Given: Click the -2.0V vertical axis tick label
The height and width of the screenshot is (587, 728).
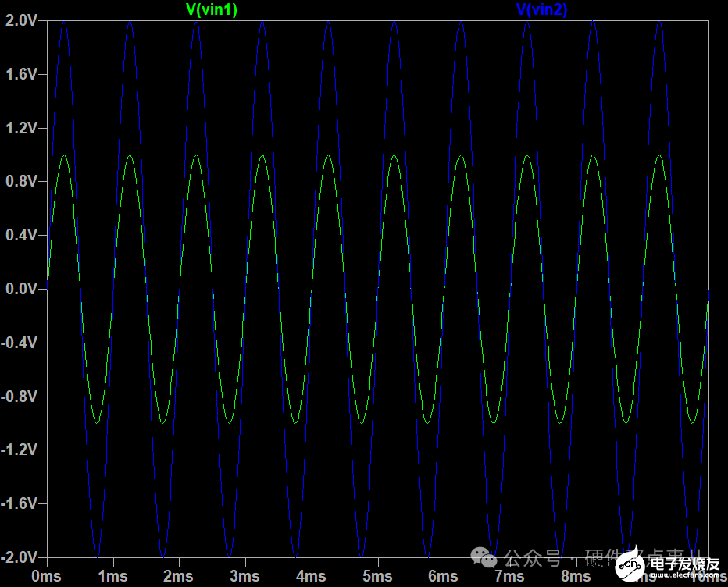Looking at the screenshot, I should click(20, 557).
